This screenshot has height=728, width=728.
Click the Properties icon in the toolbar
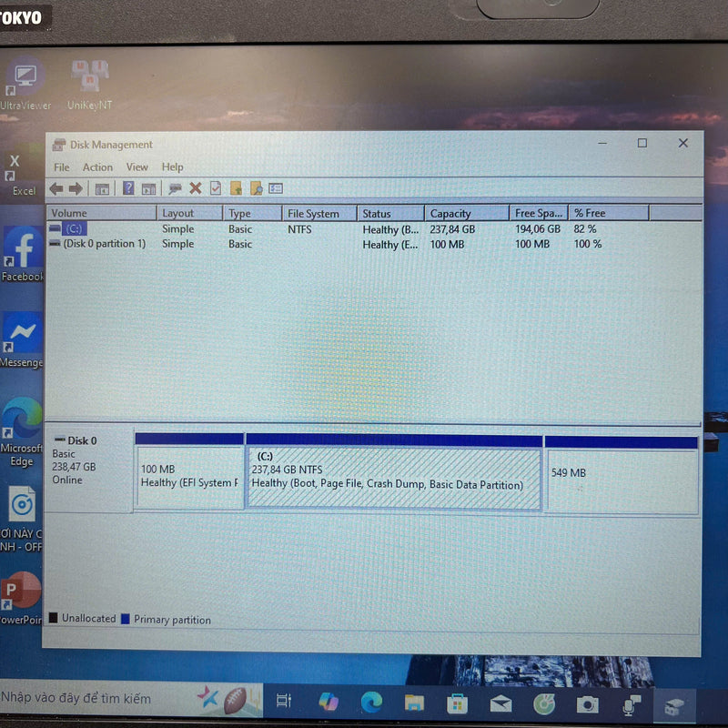pos(215,188)
